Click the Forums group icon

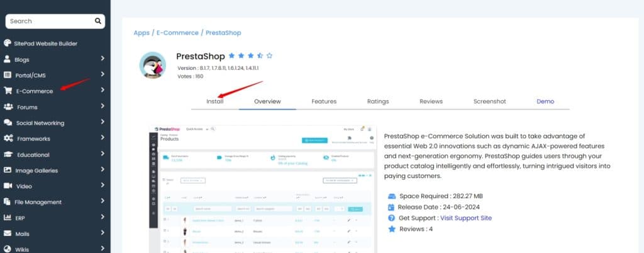click(8, 107)
